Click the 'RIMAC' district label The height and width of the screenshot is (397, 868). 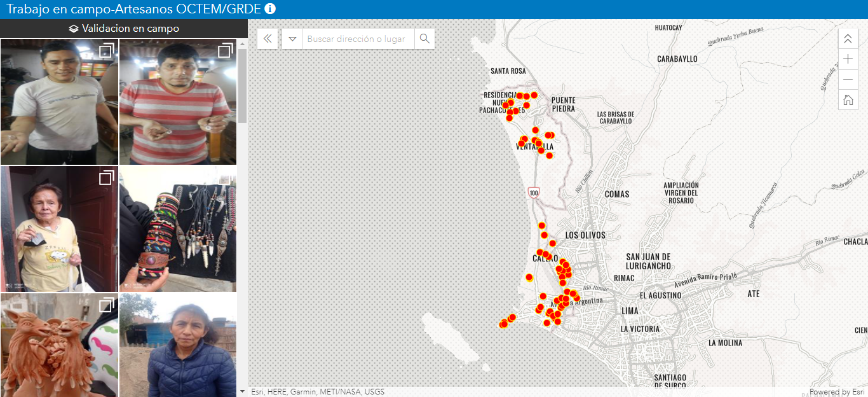click(624, 278)
